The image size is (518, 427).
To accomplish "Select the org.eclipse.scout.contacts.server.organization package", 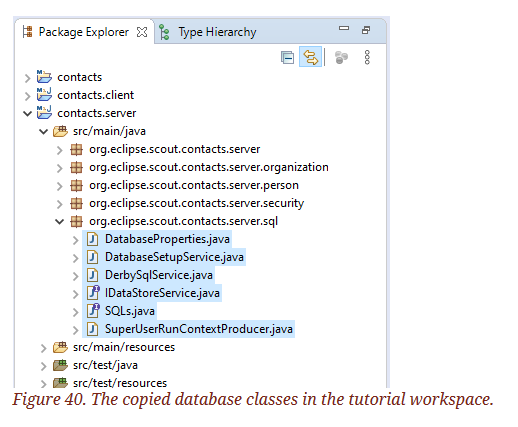I will pos(209,167).
